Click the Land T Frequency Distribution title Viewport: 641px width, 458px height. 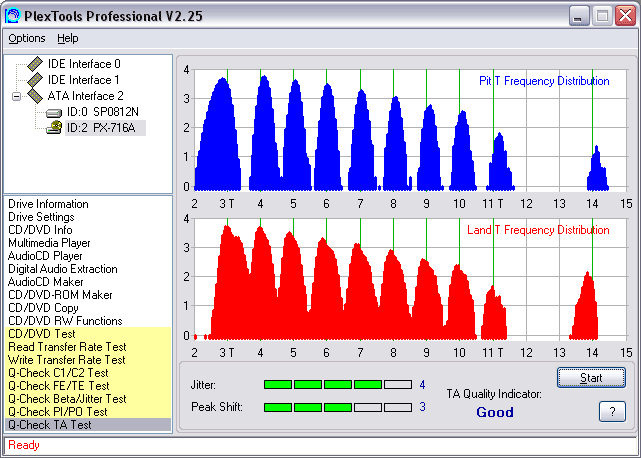538,230
